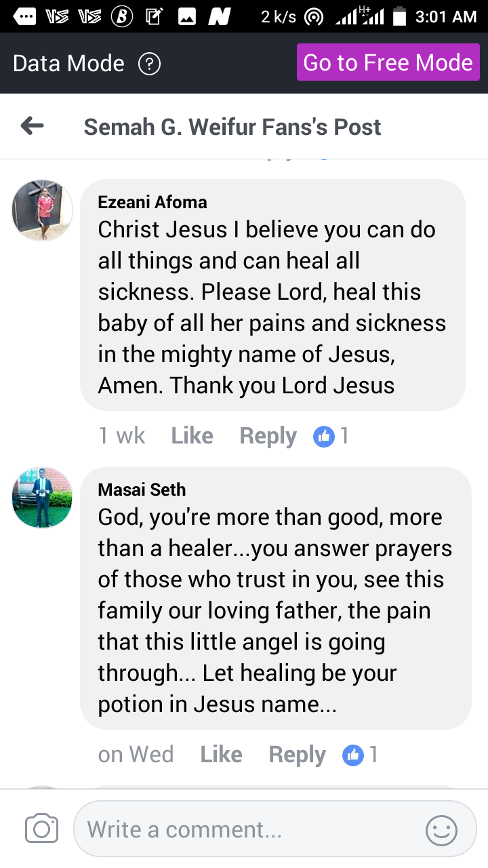Tap the Data Mode label
The image size is (488, 868).
pos(68,64)
